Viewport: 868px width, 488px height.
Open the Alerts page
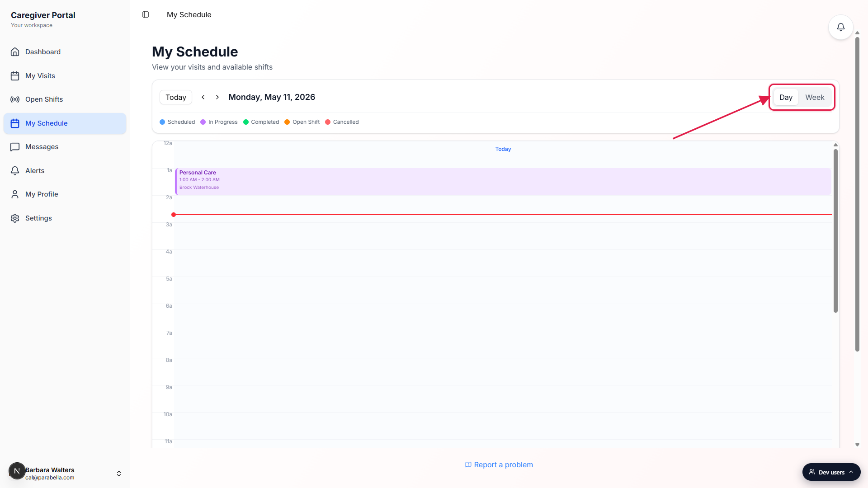(x=65, y=171)
